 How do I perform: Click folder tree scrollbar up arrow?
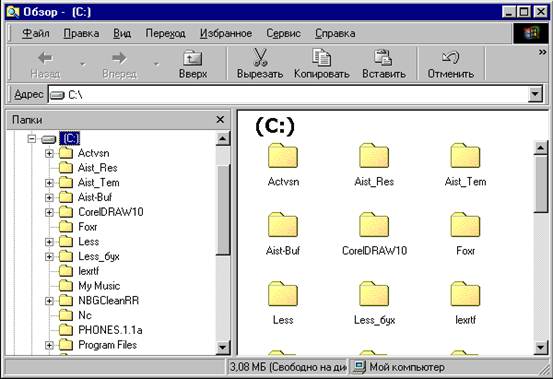[223, 139]
